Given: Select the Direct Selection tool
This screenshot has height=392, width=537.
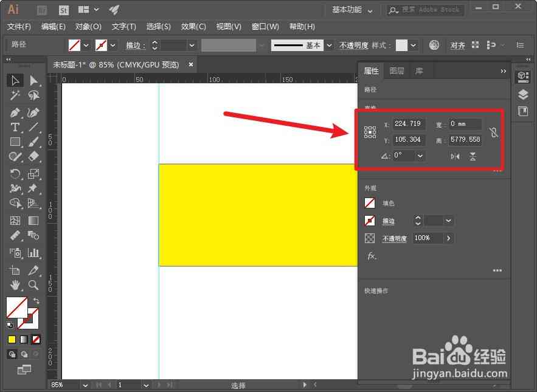Looking at the screenshot, I should 33,81.
